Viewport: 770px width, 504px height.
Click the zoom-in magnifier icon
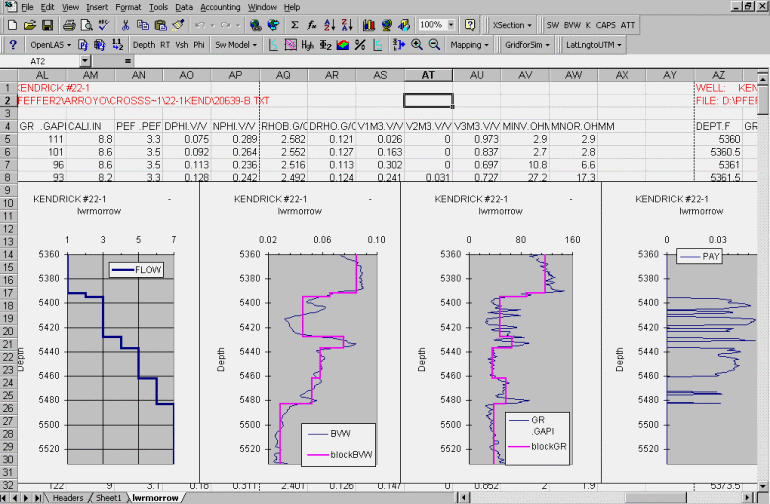point(416,45)
